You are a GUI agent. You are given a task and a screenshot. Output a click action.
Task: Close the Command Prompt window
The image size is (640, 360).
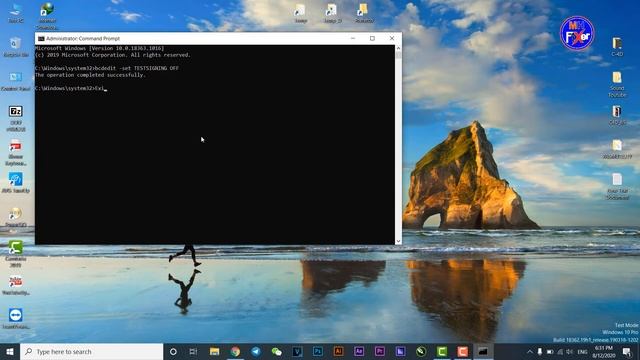[x=392, y=38]
